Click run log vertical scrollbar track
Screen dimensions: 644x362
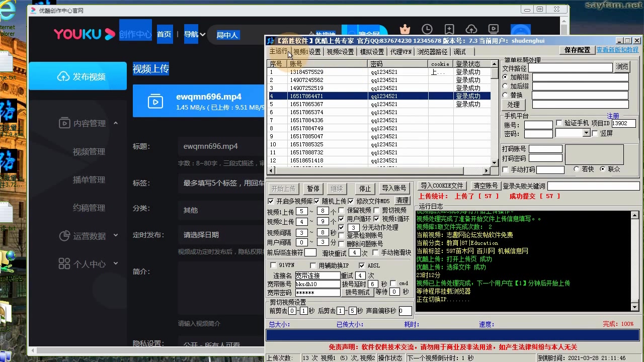coord(634,261)
